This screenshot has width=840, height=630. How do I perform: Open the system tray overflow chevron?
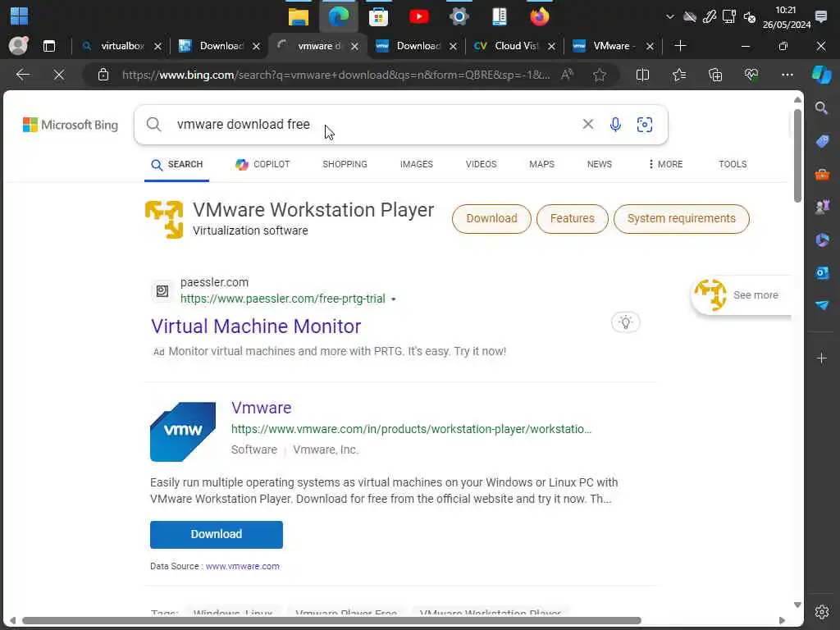pos(669,16)
